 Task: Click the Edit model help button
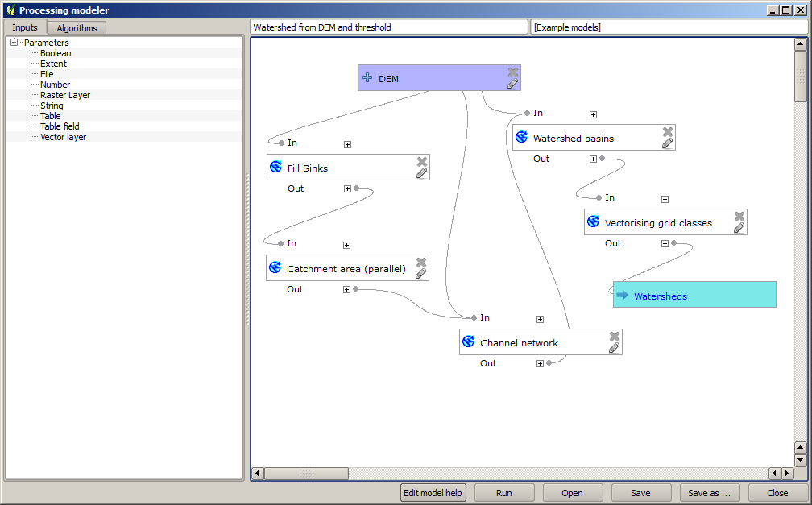[x=433, y=493]
